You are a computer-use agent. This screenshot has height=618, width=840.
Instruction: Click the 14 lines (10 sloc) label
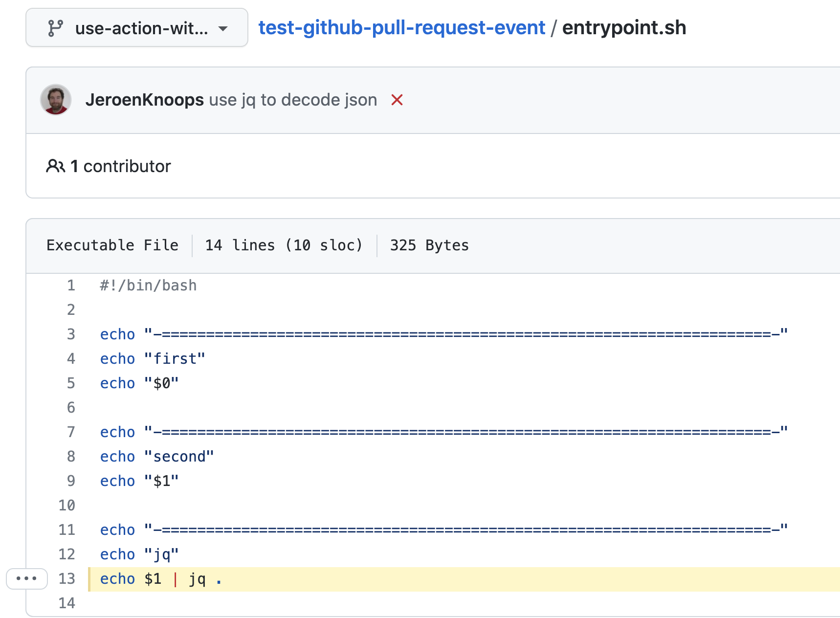(284, 245)
